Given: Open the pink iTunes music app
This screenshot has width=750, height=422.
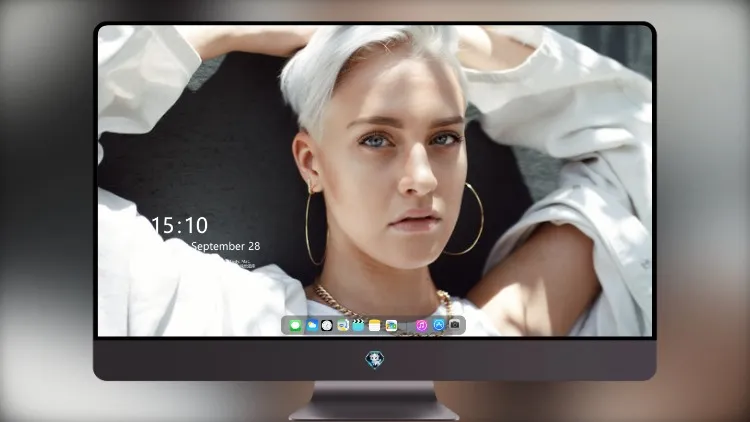Looking at the screenshot, I should [x=421, y=326].
